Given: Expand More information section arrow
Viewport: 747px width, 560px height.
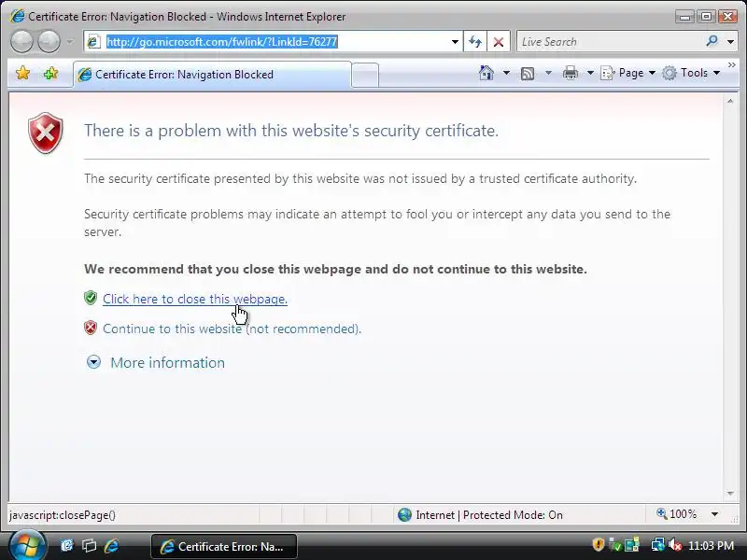Looking at the screenshot, I should [93, 362].
